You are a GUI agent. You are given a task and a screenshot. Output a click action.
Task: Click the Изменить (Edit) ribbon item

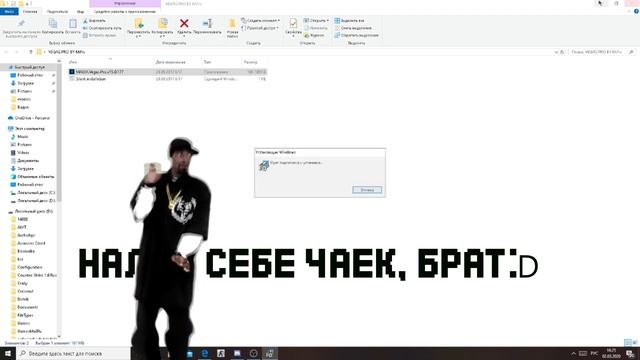coord(316,28)
